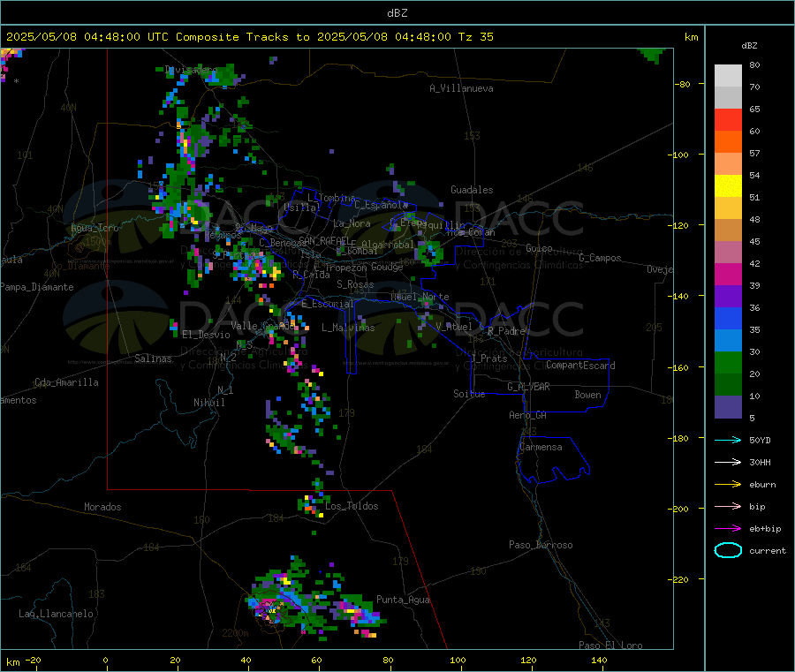Viewport: 795px width, 672px height.
Task: Select the magenta swatch above 39 dBZ
Action: [728, 274]
